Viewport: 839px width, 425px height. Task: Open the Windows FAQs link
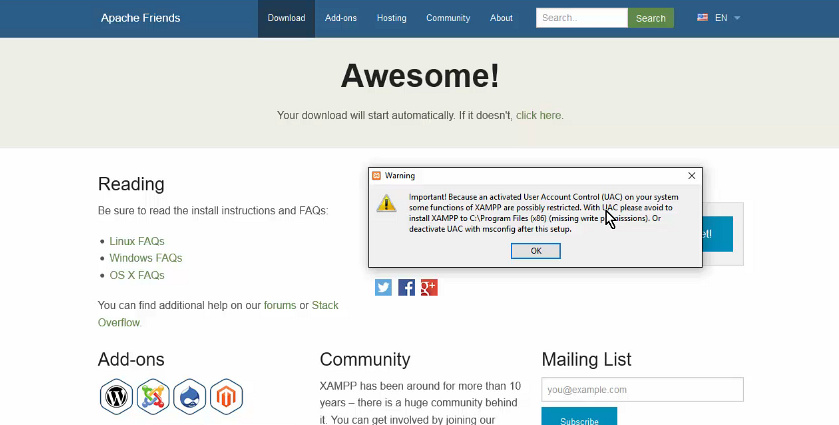point(146,258)
